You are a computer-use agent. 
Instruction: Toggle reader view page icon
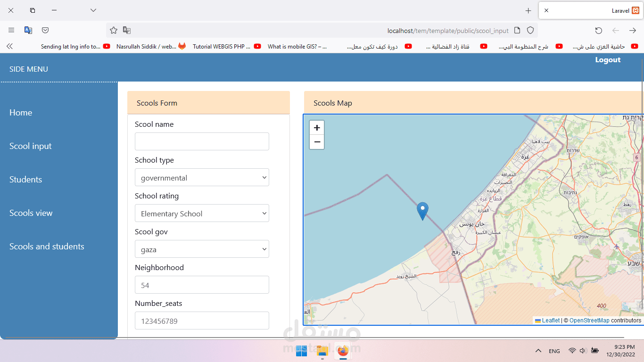pos(517,30)
